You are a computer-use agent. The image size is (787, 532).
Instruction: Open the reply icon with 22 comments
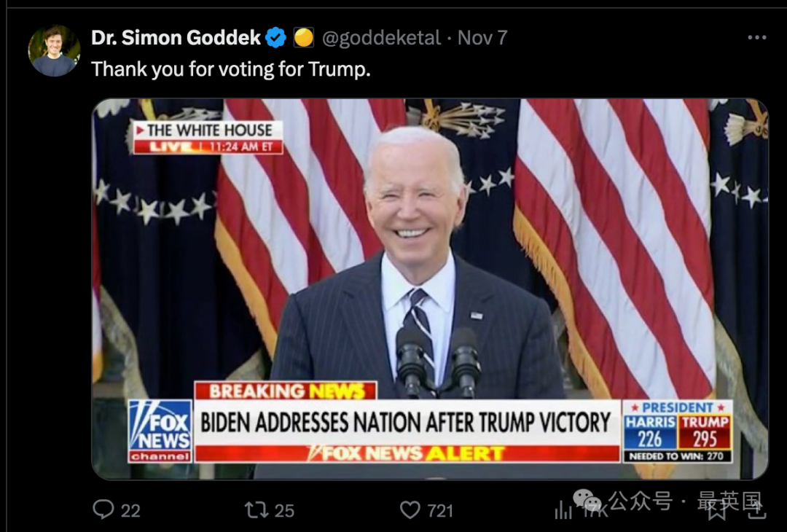103,510
